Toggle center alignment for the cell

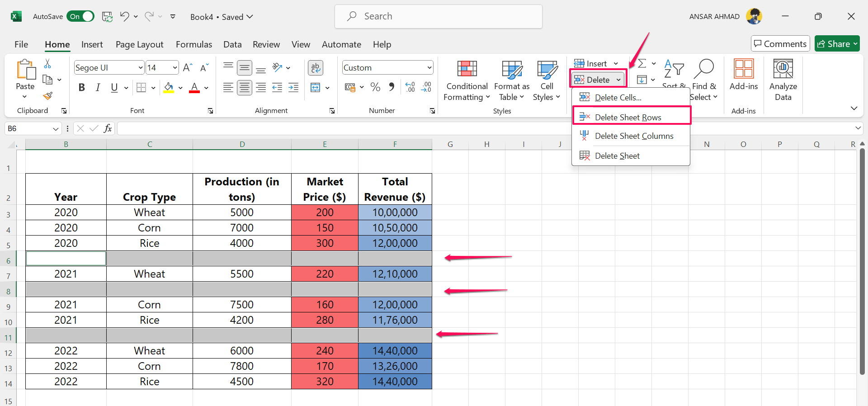click(x=245, y=87)
